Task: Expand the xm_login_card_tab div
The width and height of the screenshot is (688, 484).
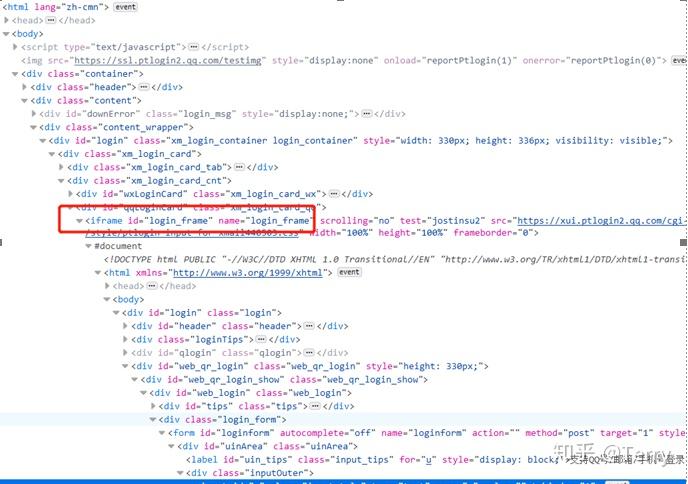Action: (x=61, y=167)
